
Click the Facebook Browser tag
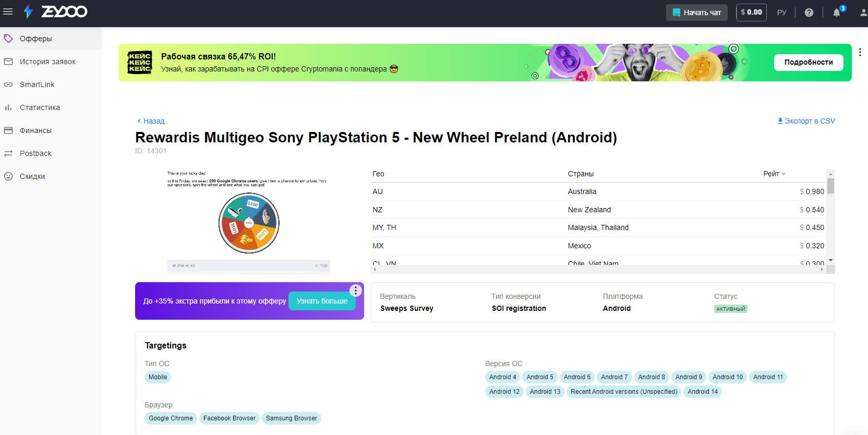pos(230,418)
